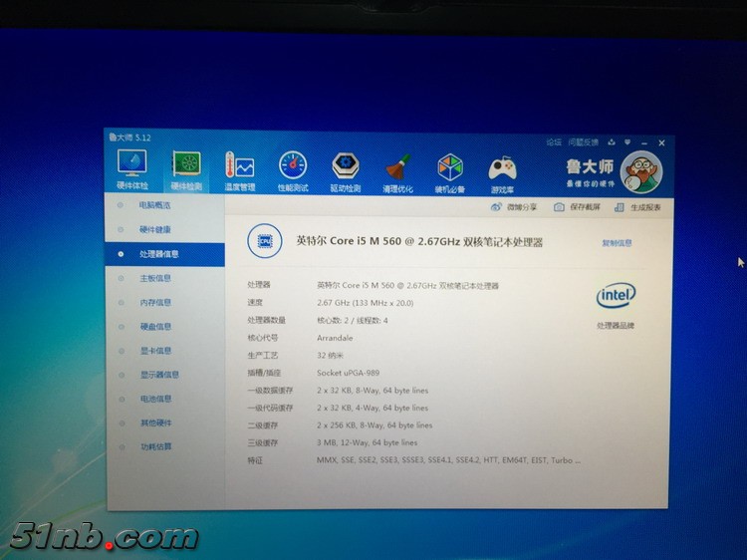Click the 32 纳米 process value
The width and height of the screenshot is (747, 560).
click(330, 356)
